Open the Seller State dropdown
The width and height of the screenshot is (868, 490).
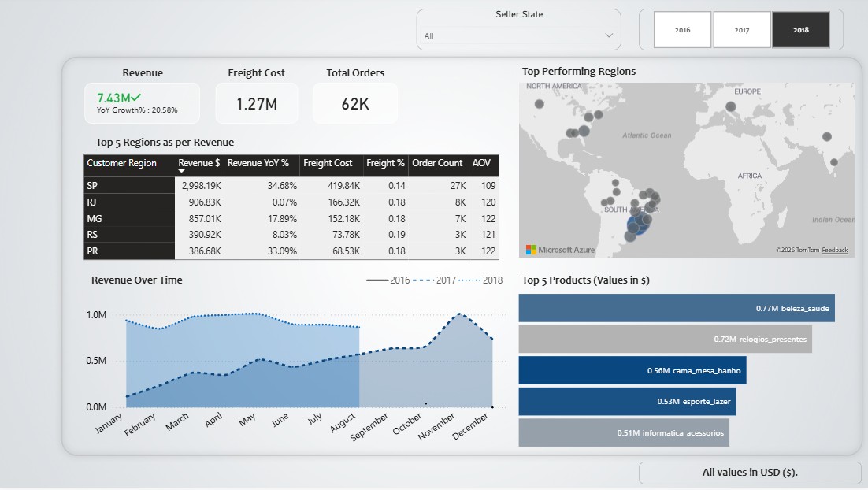[518, 35]
